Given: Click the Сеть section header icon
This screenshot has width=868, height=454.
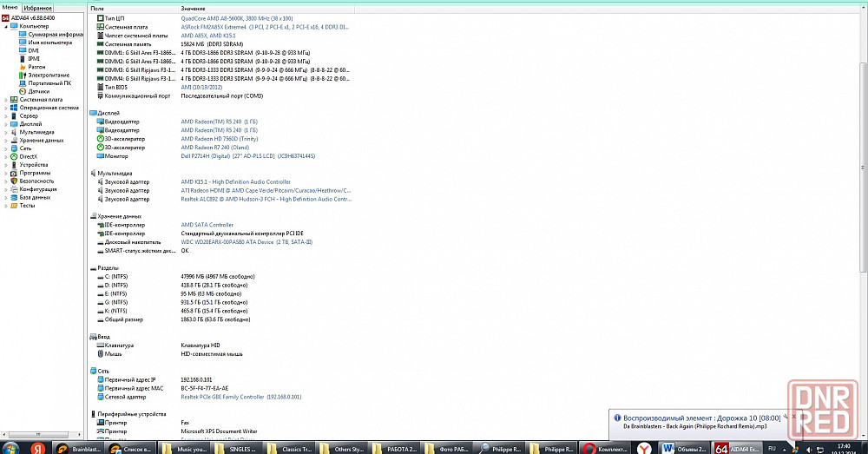Looking at the screenshot, I should pos(93,371).
